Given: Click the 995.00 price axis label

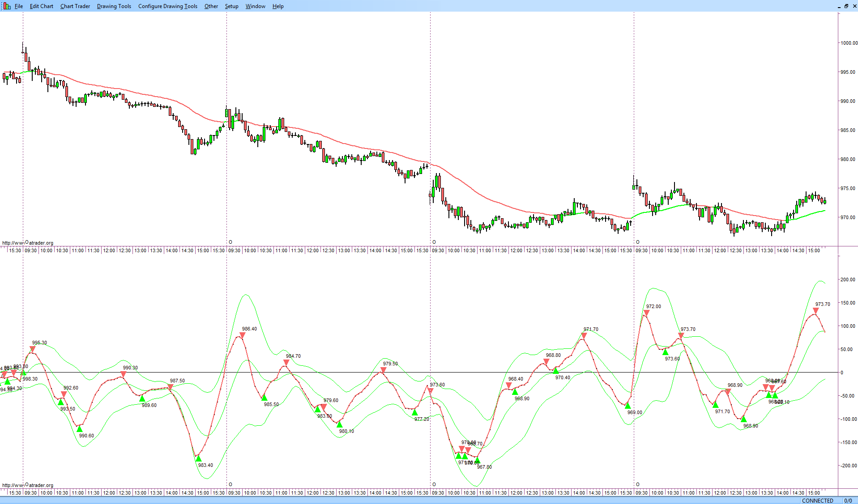Looking at the screenshot, I should 849,72.
